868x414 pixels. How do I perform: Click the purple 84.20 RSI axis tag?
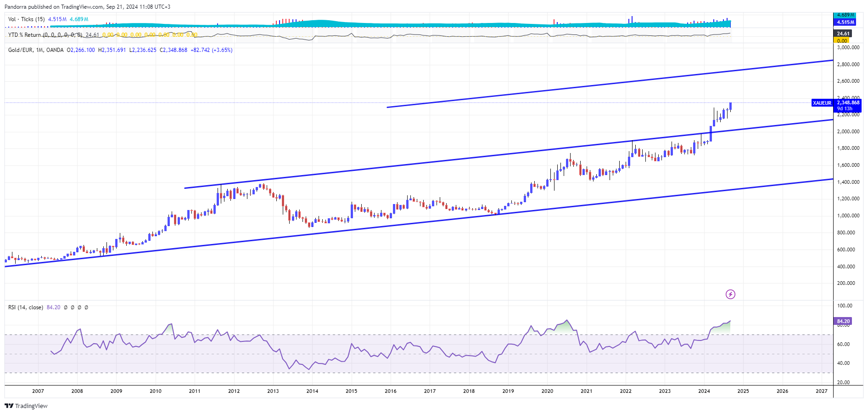click(843, 321)
